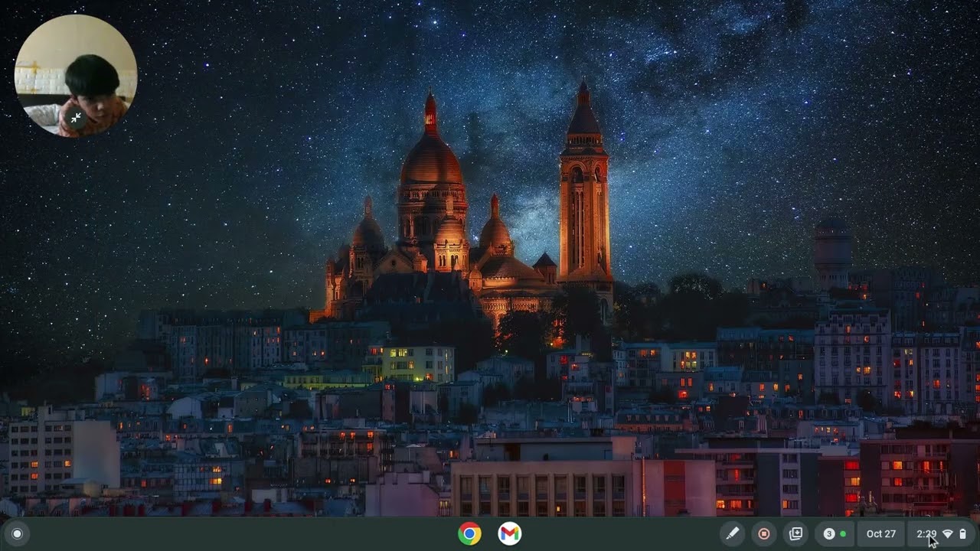Open the Tote downloads holding area

(x=796, y=533)
